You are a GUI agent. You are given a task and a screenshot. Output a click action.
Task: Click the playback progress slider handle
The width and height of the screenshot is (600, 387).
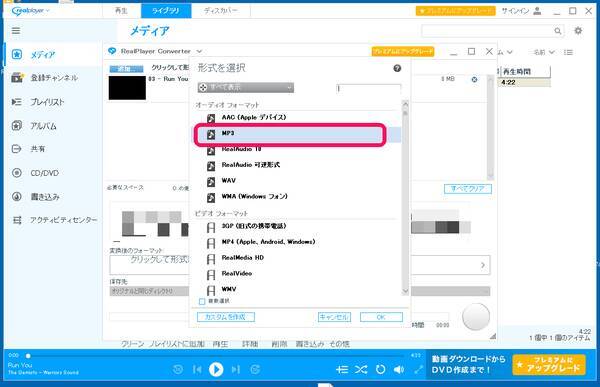28,356
